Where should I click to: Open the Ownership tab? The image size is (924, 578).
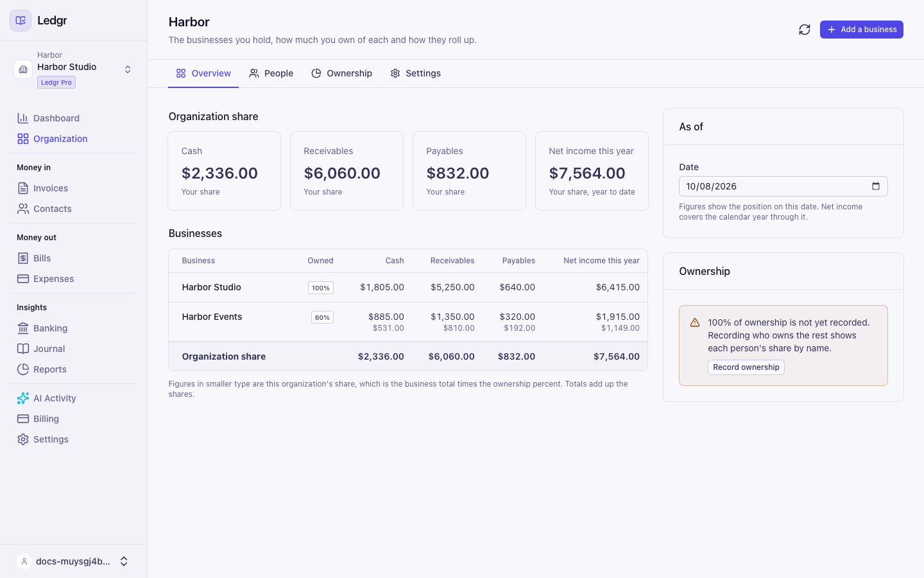[x=342, y=73]
